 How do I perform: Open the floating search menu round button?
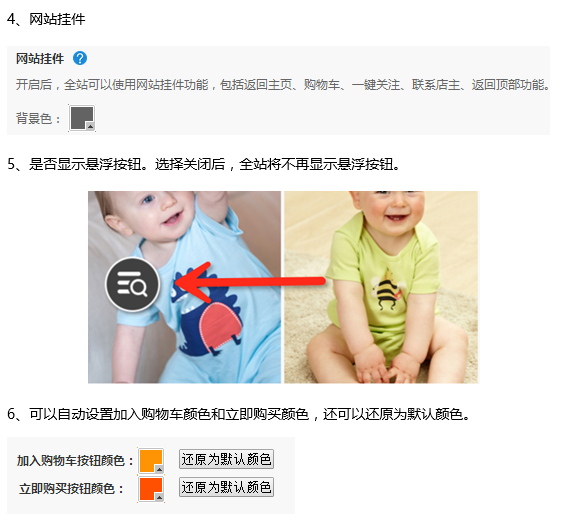click(x=132, y=284)
